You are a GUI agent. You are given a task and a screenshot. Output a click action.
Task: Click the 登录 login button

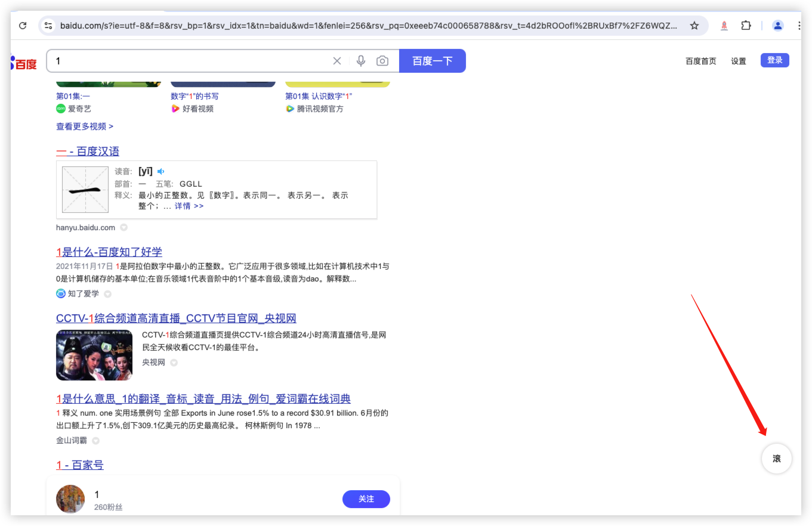coord(775,60)
